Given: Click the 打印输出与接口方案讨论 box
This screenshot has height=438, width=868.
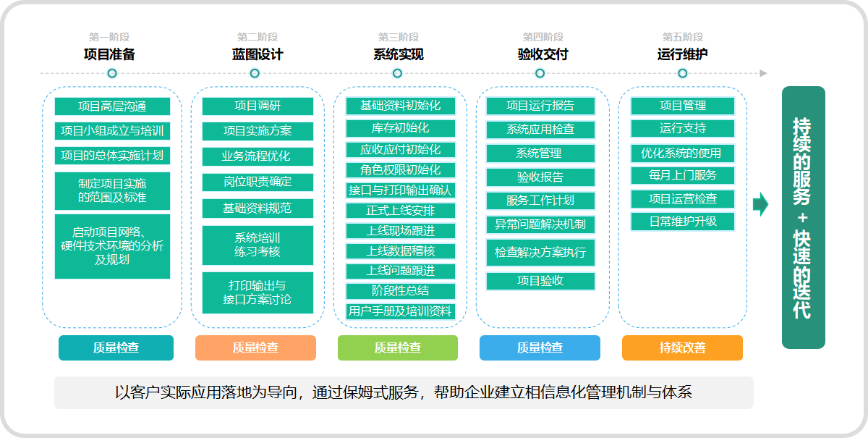Looking at the screenshot, I should (258, 292).
